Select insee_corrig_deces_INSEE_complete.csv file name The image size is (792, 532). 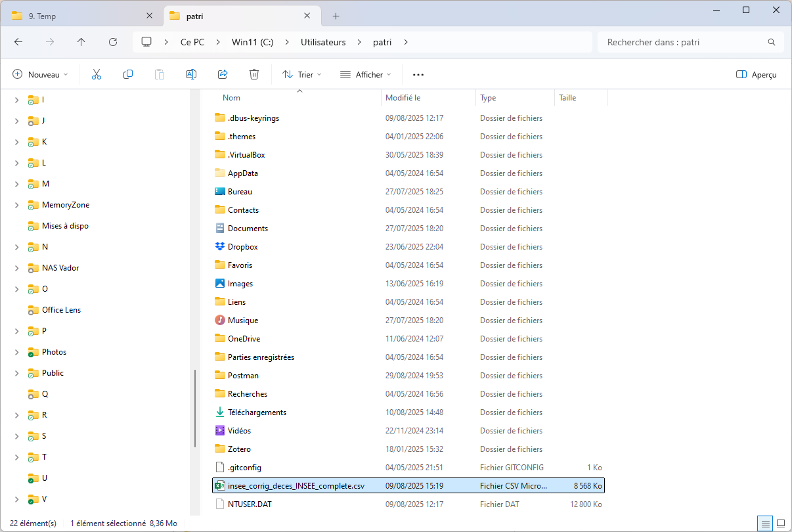pyautogui.click(x=296, y=486)
